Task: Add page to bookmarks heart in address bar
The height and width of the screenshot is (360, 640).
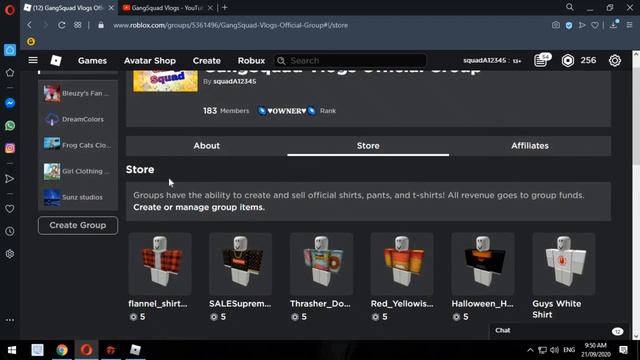Action: click(595, 25)
